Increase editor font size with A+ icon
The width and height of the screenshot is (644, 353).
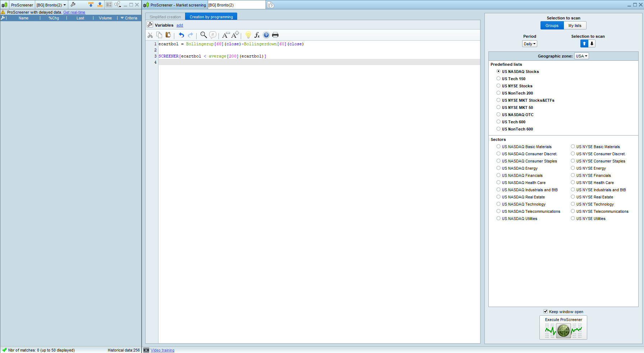pyautogui.click(x=235, y=35)
